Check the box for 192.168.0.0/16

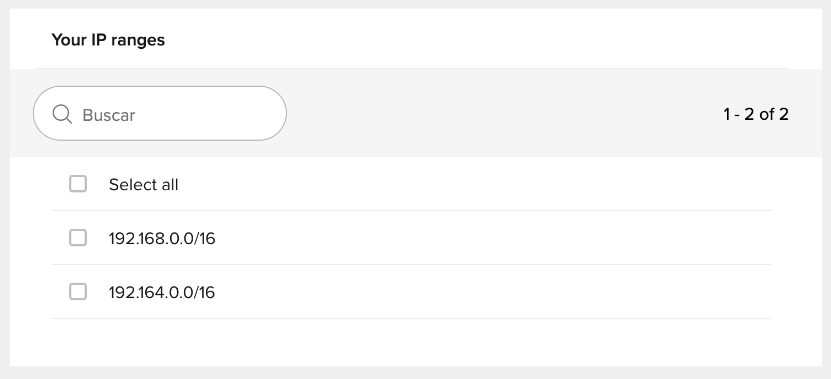tap(78, 237)
